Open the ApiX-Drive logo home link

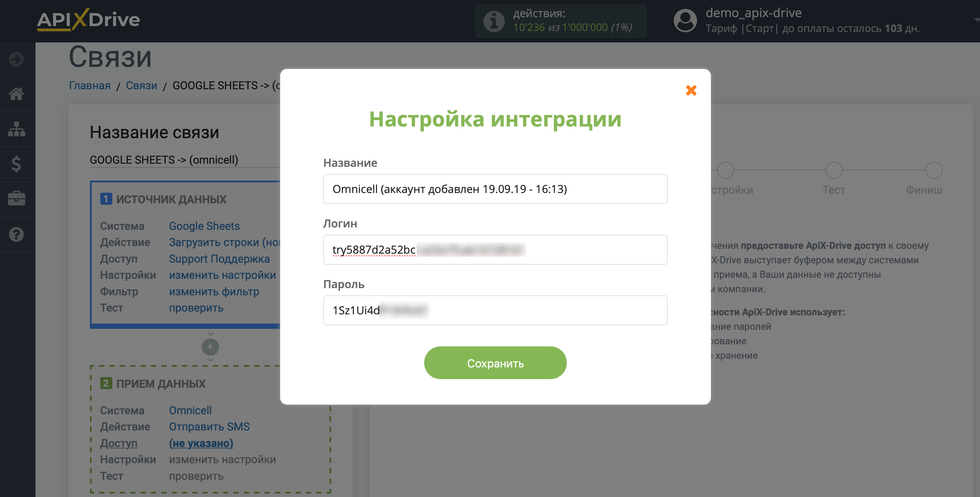tap(88, 20)
